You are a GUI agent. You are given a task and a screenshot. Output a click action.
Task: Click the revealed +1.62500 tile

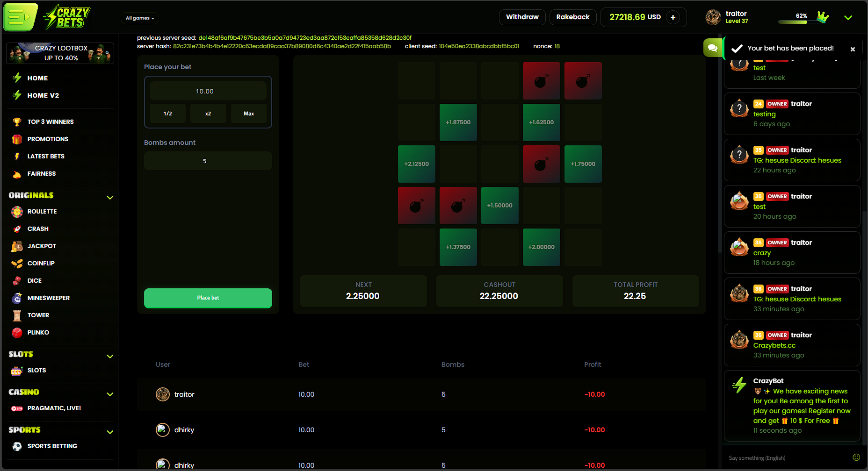(542, 122)
